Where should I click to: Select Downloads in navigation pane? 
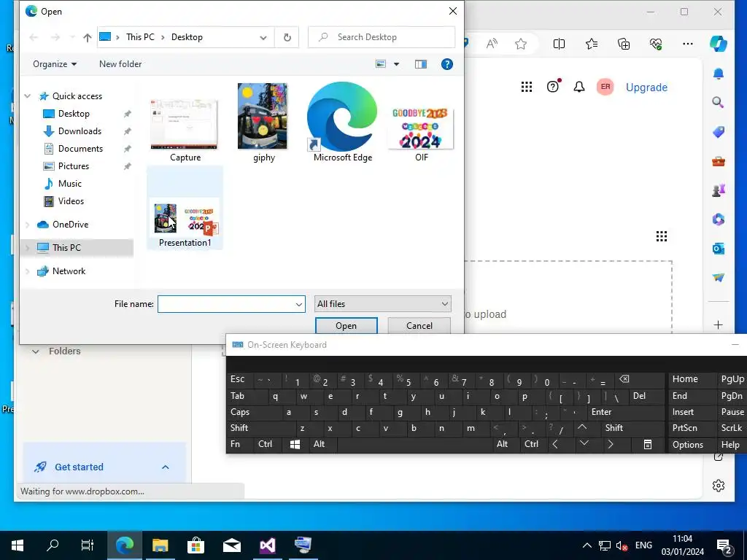coord(80,131)
